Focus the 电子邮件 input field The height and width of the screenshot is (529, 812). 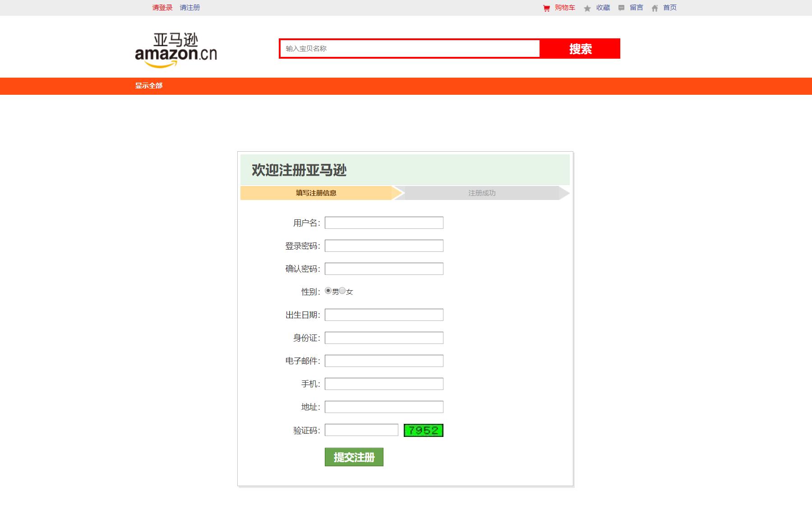click(384, 361)
